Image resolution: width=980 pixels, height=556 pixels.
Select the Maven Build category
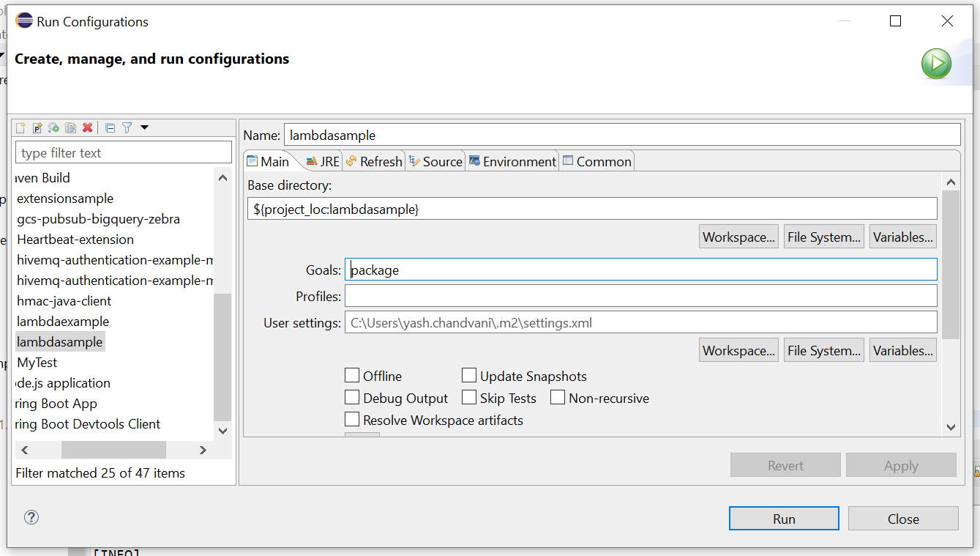pos(43,178)
